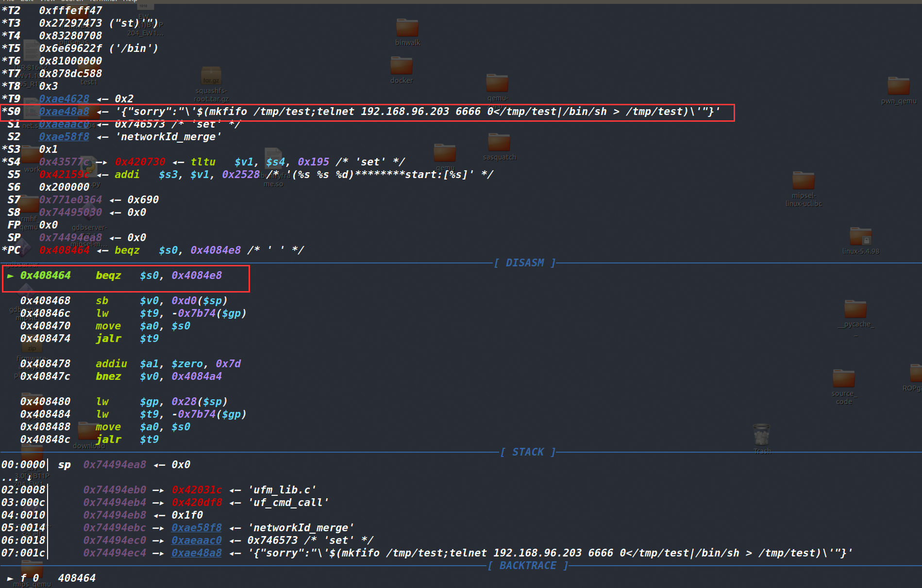Select stack address 0x74494ea8 at sp
This screenshot has height=588, width=922.
[115, 465]
